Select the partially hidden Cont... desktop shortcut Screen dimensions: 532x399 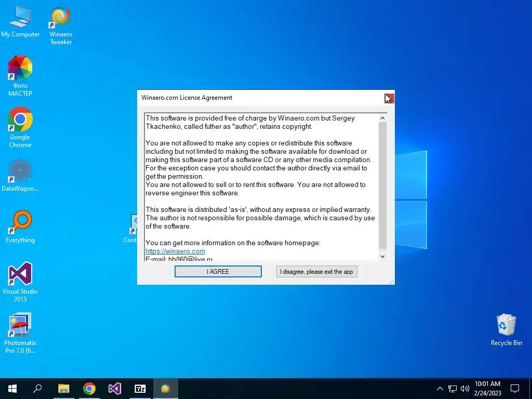pos(131,229)
